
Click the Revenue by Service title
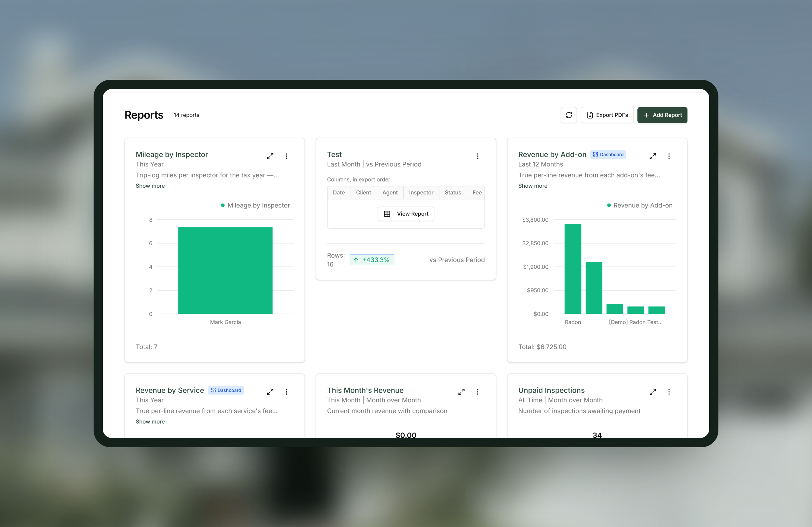pyautogui.click(x=170, y=390)
